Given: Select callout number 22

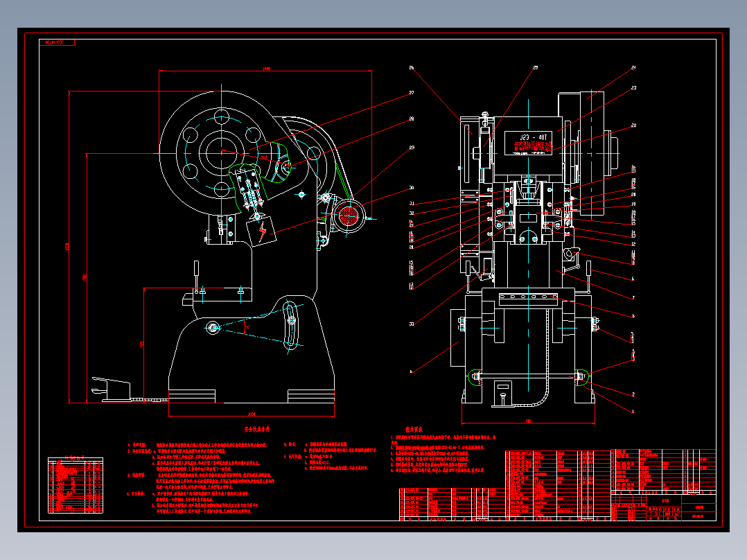Looking at the screenshot, I should coord(633,125).
